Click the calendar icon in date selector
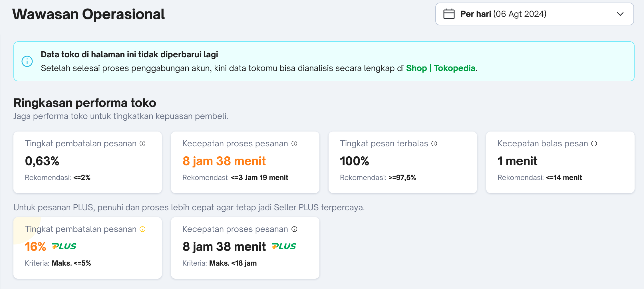 coord(449,14)
